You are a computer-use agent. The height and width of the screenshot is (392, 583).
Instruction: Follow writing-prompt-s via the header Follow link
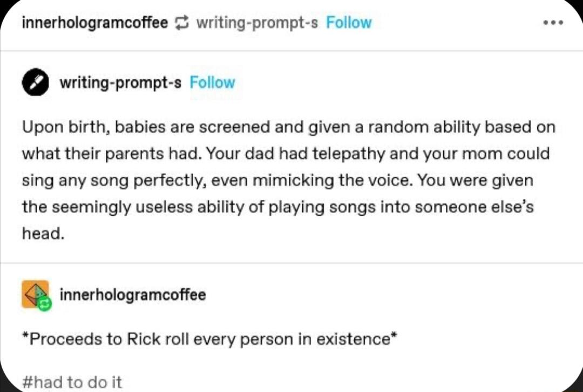tap(349, 22)
